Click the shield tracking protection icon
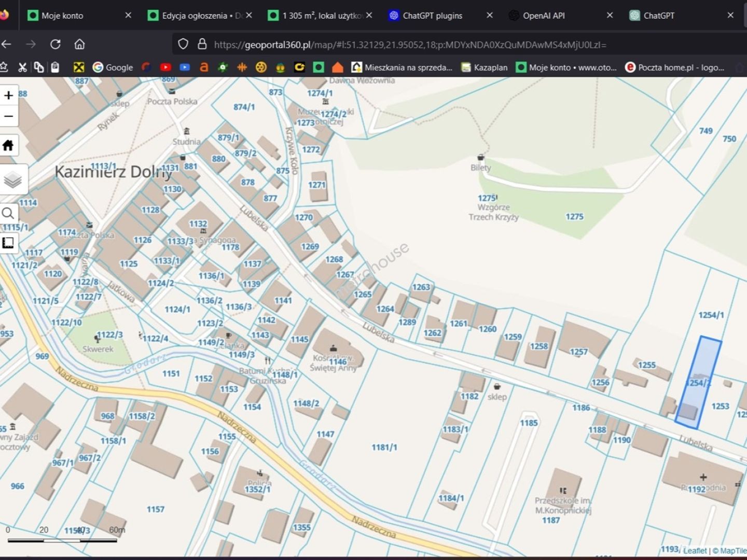Viewport: 747px width, 560px height. [x=183, y=45]
